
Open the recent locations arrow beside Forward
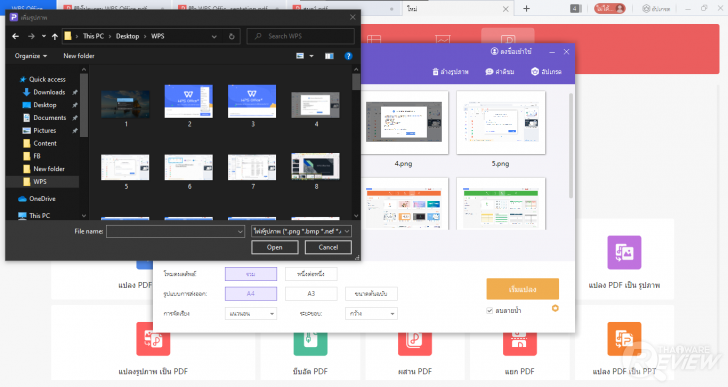click(44, 36)
